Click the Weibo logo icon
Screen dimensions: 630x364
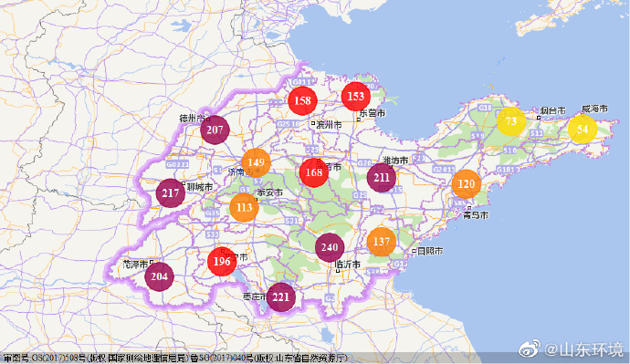coord(530,349)
